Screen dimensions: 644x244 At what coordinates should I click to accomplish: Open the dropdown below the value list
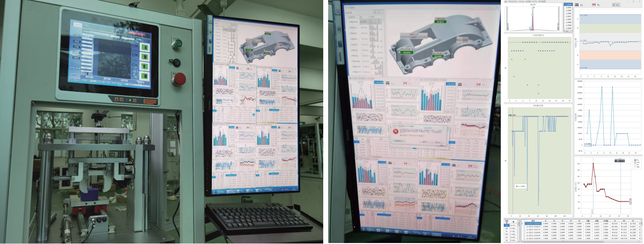tap(568, 31)
